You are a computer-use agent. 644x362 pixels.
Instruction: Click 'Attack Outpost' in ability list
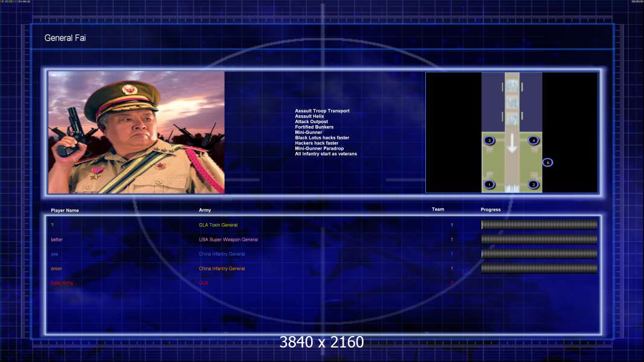point(311,121)
